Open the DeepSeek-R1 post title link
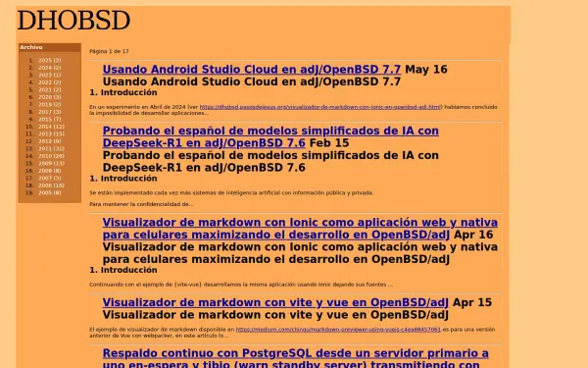Image resolution: width=588 pixels, height=368 pixels. 270,136
